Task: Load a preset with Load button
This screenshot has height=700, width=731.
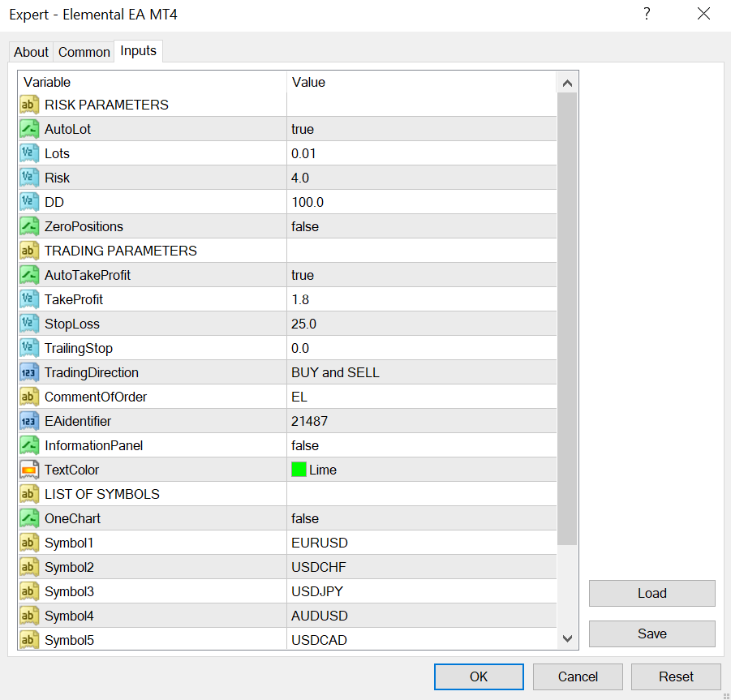Action: pos(651,593)
